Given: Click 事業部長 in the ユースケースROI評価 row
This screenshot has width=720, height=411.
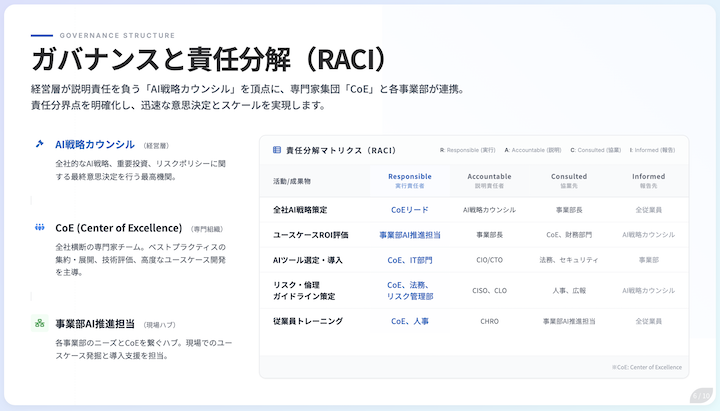Looking at the screenshot, I should (x=489, y=235).
